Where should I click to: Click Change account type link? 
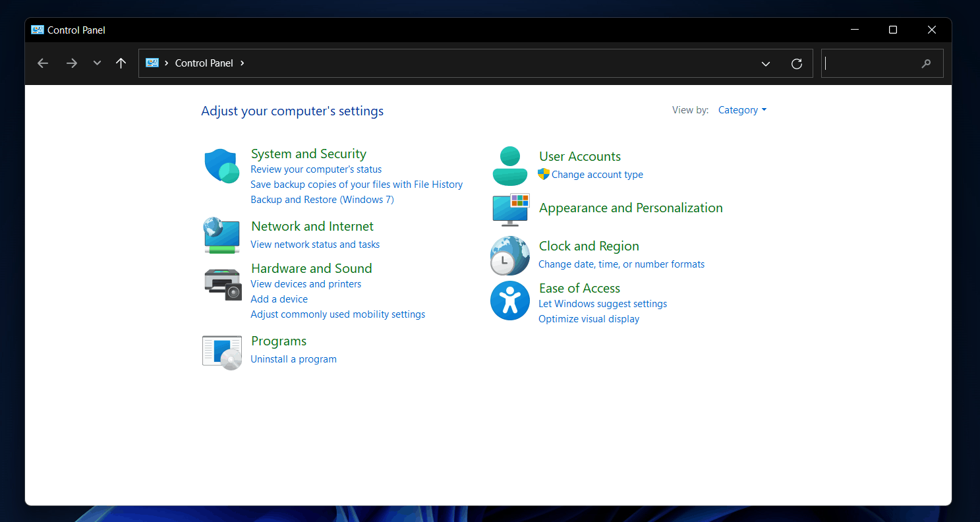(x=597, y=175)
